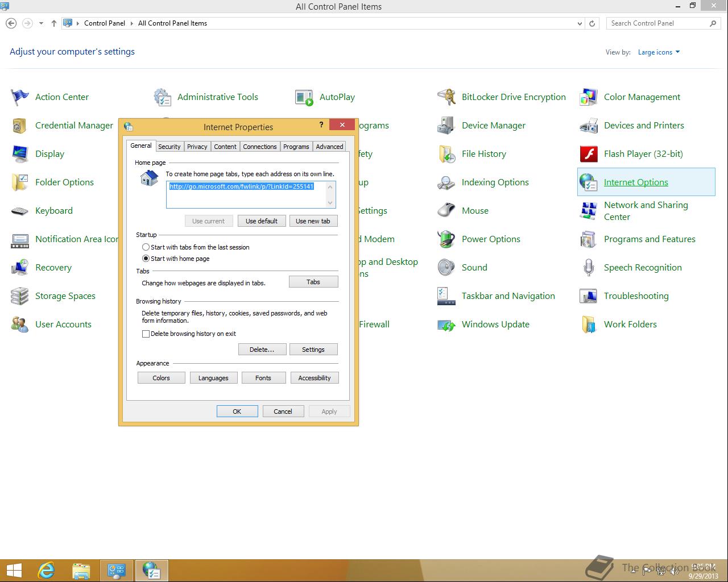The height and width of the screenshot is (582, 728).
Task: Switch to the Security tab
Action: (x=169, y=147)
